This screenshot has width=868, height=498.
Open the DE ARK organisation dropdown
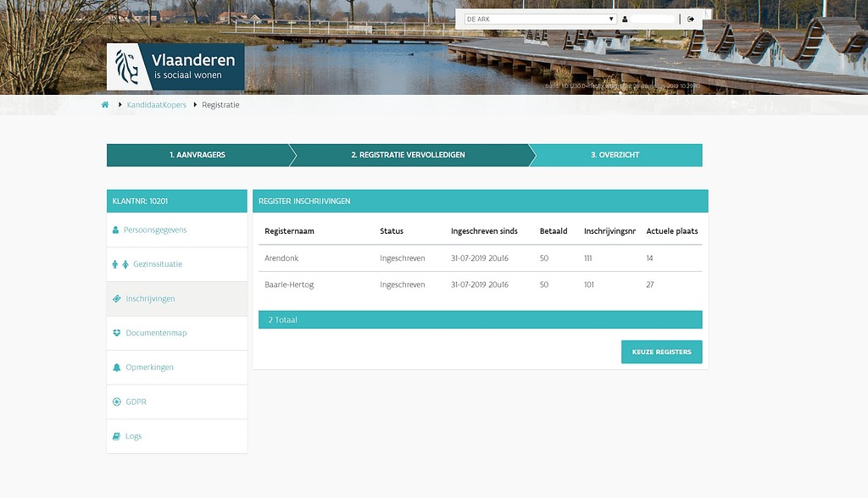tap(540, 19)
